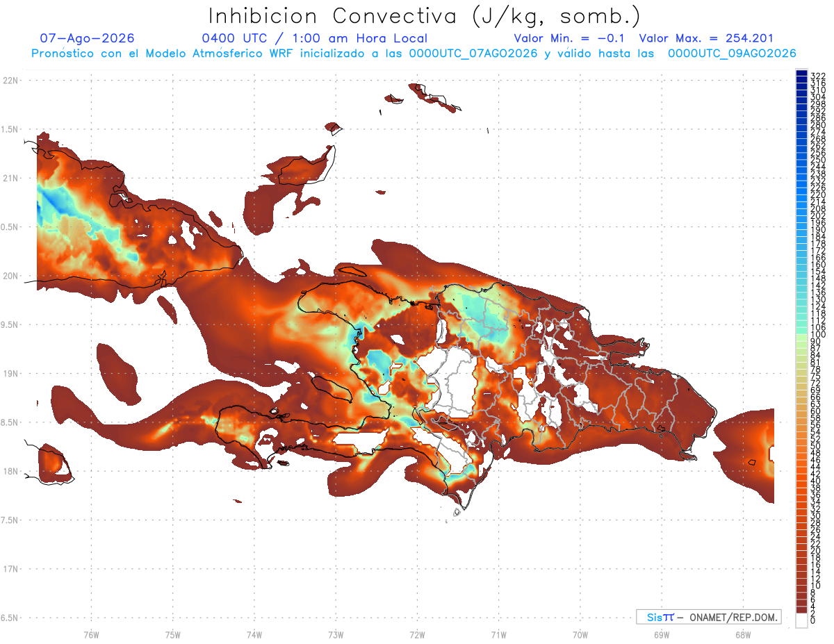Click the "68W" longitude label
The image size is (834, 644).
point(742,634)
